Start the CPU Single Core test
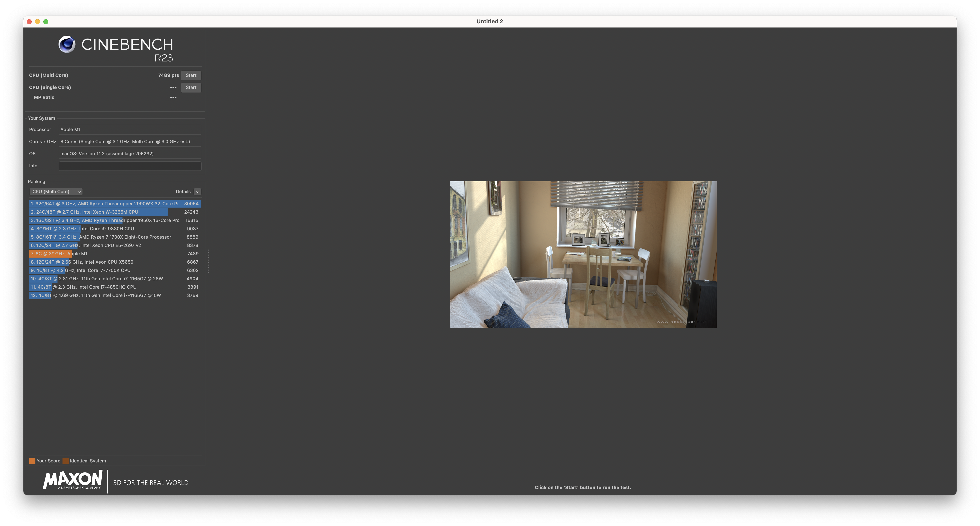Image resolution: width=980 pixels, height=526 pixels. [191, 88]
